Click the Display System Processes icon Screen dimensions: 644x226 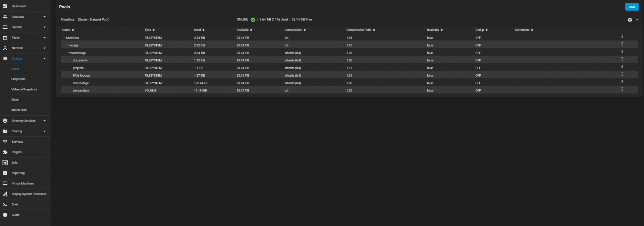click(5, 194)
